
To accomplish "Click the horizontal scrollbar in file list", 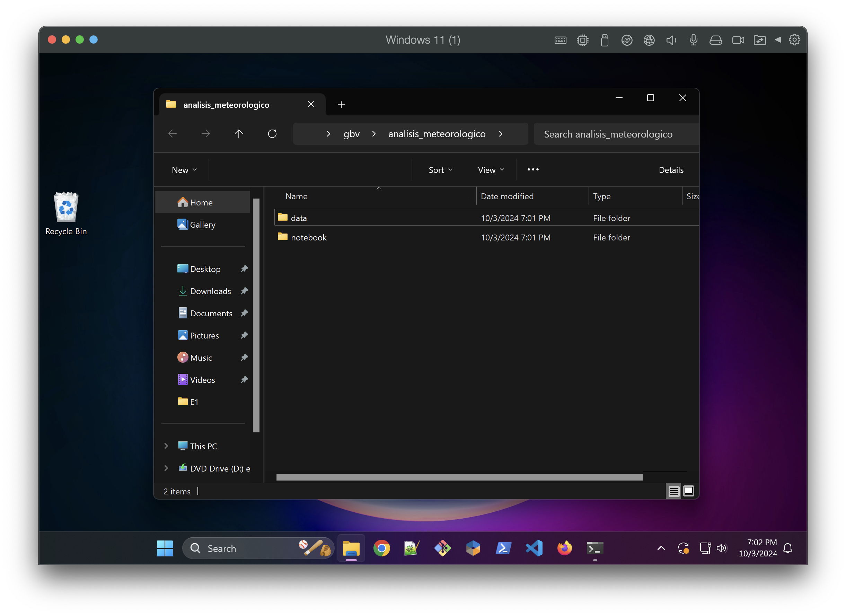I will (459, 477).
